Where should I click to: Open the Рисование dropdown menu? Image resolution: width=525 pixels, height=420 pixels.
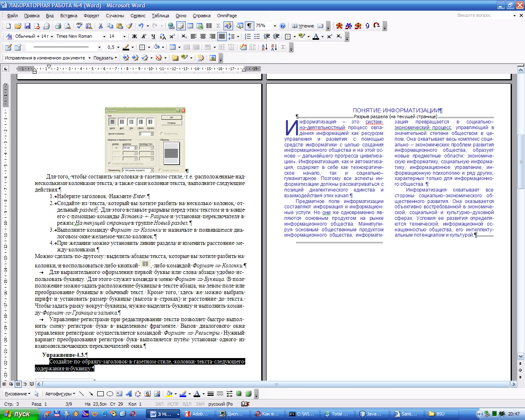[18, 394]
